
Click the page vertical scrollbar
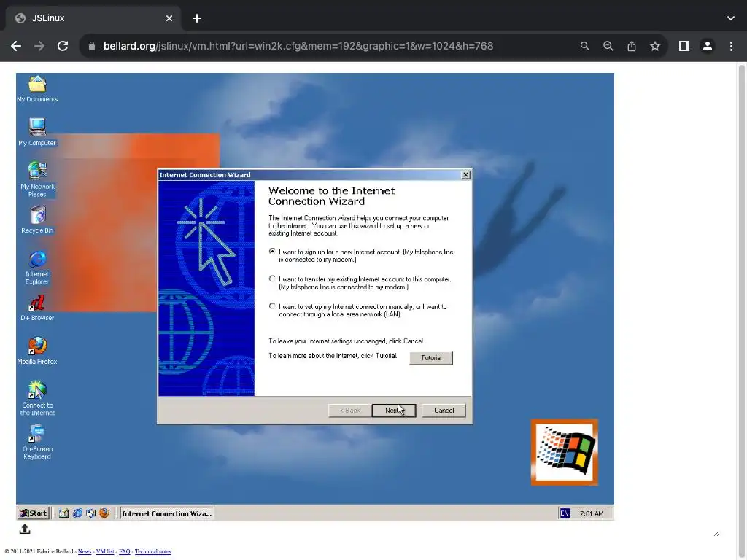pyautogui.click(x=741, y=309)
